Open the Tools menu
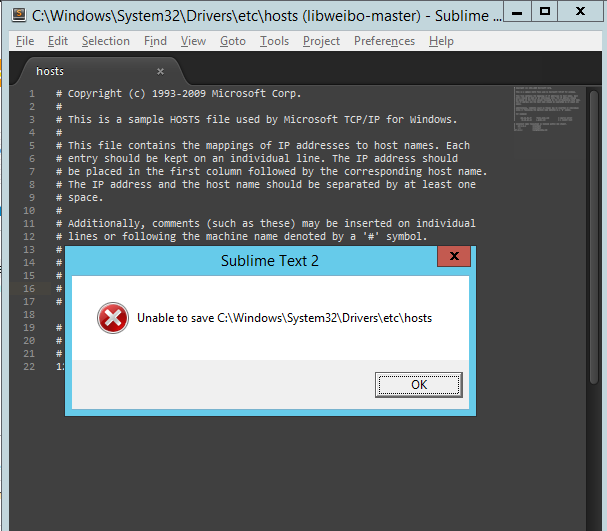607x531 pixels. pos(274,41)
